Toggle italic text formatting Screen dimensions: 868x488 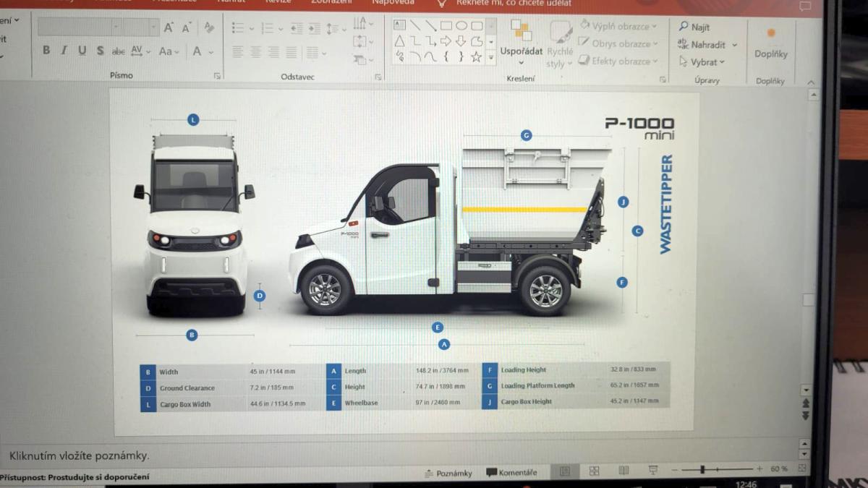(x=64, y=51)
